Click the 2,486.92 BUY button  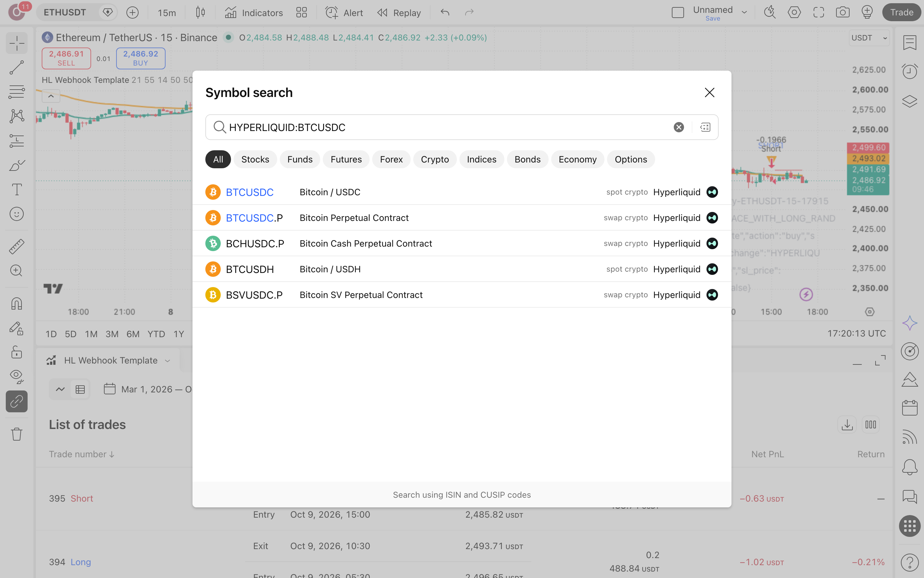click(141, 58)
